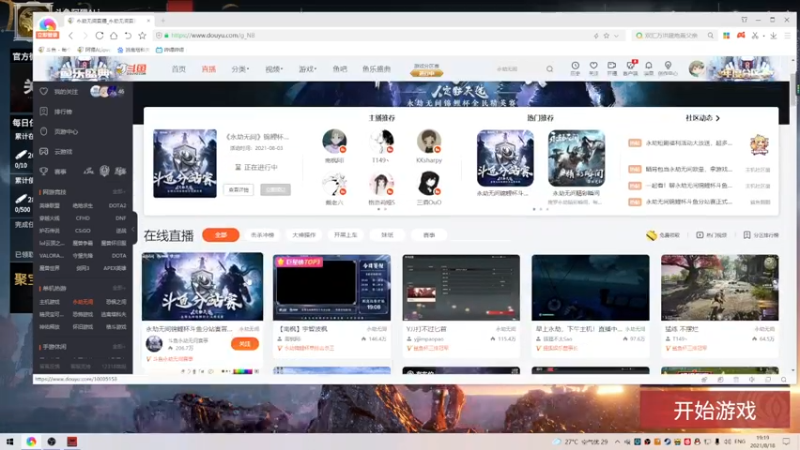
Task: Click the Douyu search magnifier icon
Action: pyautogui.click(x=549, y=69)
